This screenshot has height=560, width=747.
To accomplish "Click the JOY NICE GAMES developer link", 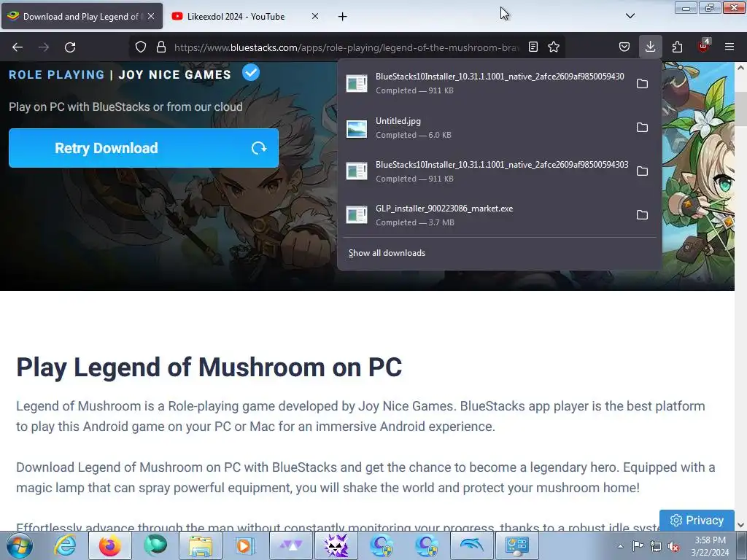I will (175, 75).
